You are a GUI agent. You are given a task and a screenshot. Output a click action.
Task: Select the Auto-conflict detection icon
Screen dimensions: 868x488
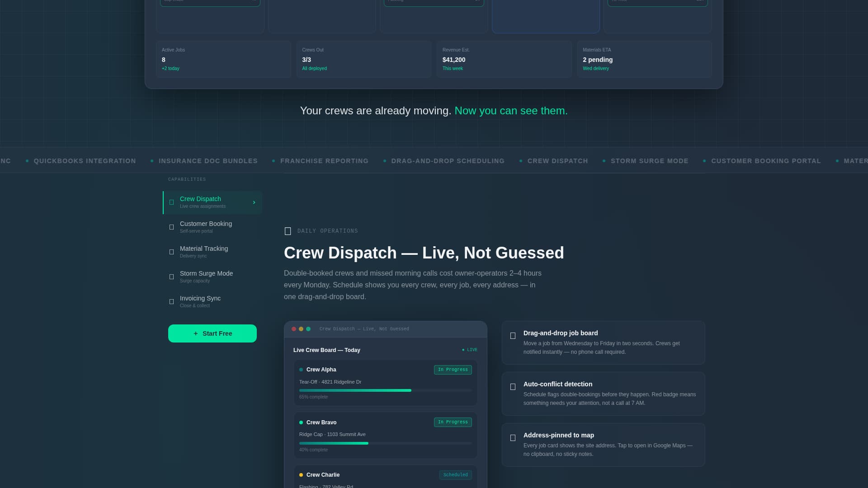tap(513, 387)
